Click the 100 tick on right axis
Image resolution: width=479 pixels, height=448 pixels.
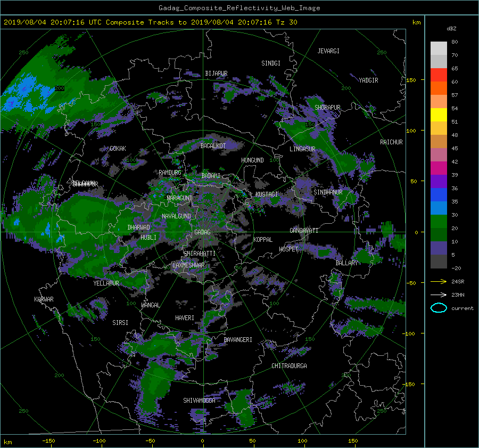[x=411, y=131]
